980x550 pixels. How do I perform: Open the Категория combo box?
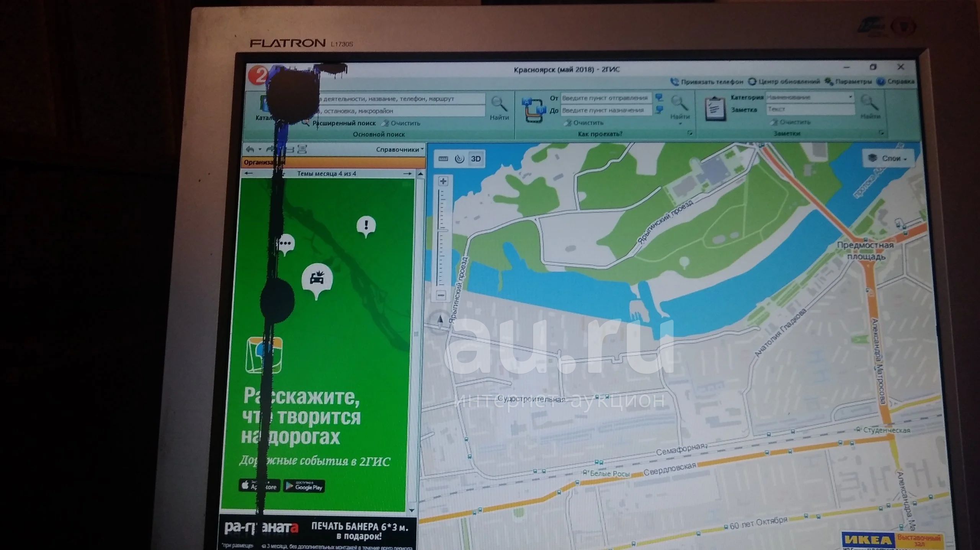(x=810, y=97)
